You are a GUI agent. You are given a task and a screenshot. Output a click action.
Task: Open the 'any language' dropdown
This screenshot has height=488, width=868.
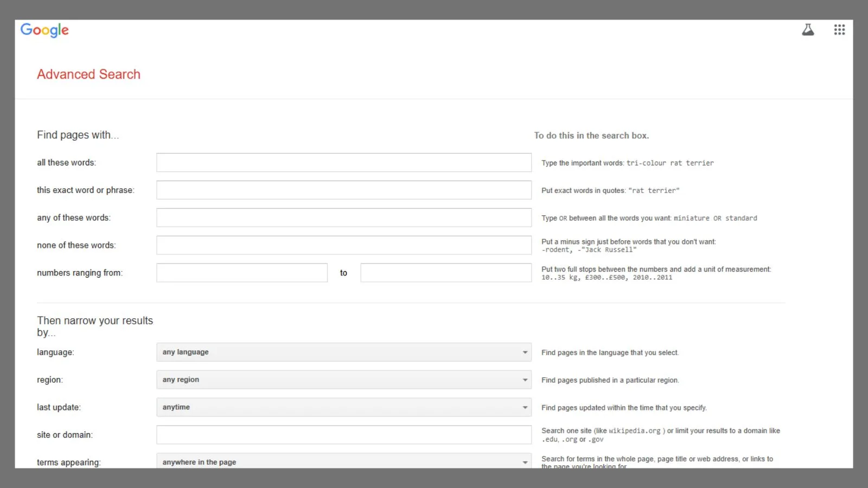pyautogui.click(x=344, y=352)
